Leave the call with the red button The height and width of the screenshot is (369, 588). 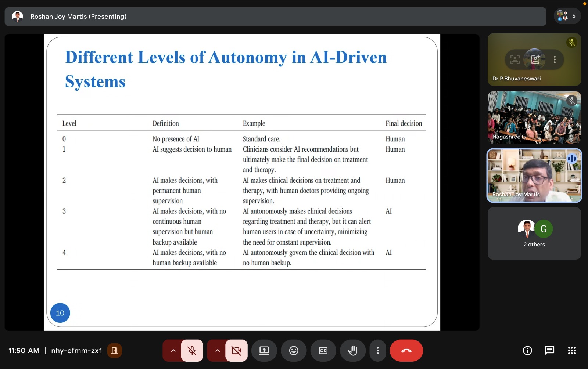406,351
